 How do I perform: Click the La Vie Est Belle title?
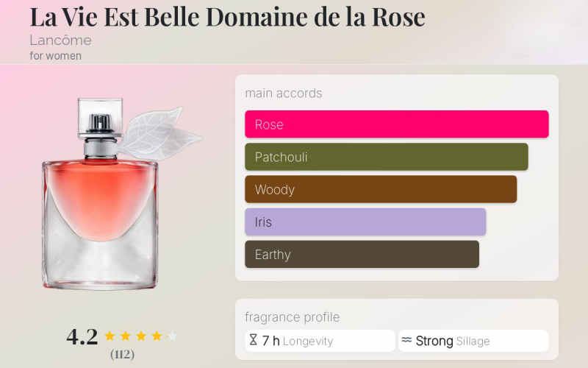coord(227,16)
